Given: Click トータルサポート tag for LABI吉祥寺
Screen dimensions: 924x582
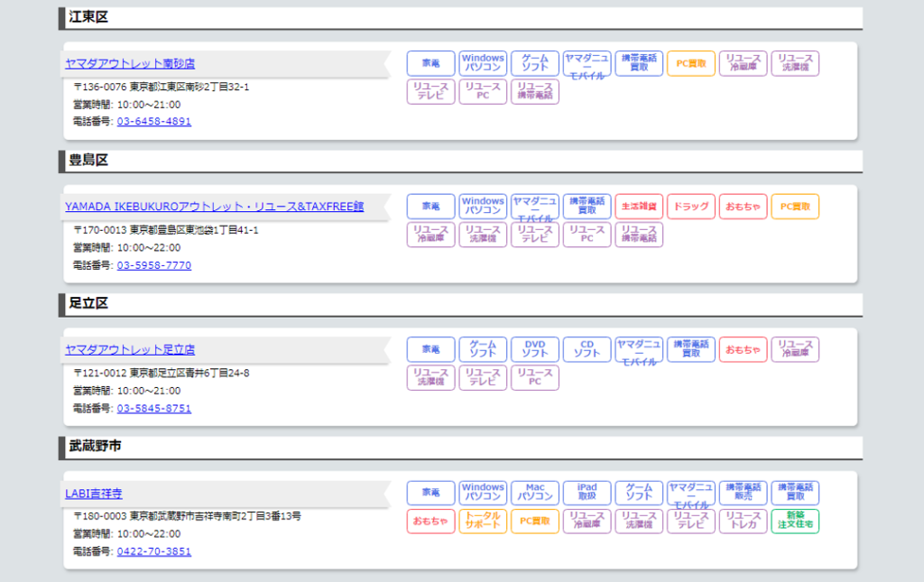Looking at the screenshot, I should pyautogui.click(x=483, y=522).
